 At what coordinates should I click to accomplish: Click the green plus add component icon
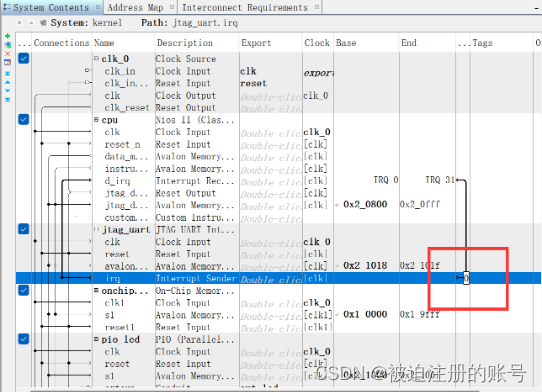click(x=7, y=36)
